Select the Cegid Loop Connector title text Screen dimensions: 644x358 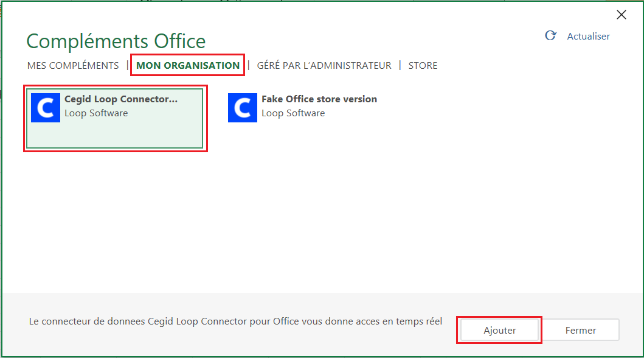point(121,99)
